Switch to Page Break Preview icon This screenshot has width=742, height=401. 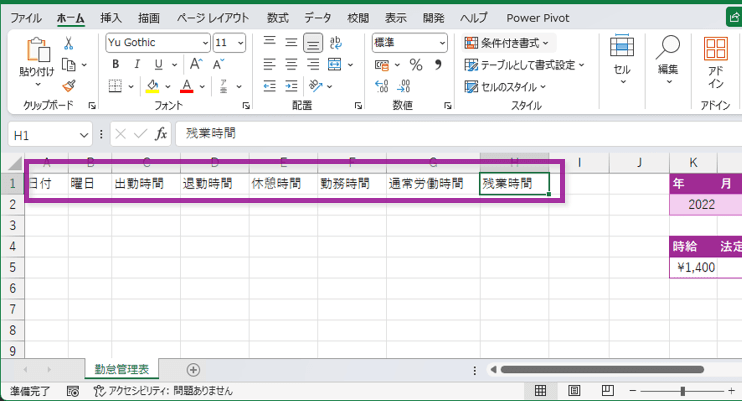coord(608,391)
